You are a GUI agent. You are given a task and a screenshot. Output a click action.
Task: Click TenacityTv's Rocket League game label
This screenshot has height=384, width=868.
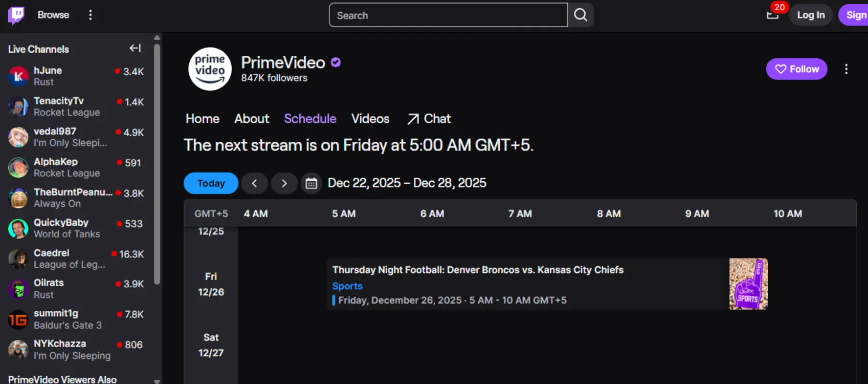pyautogui.click(x=67, y=112)
